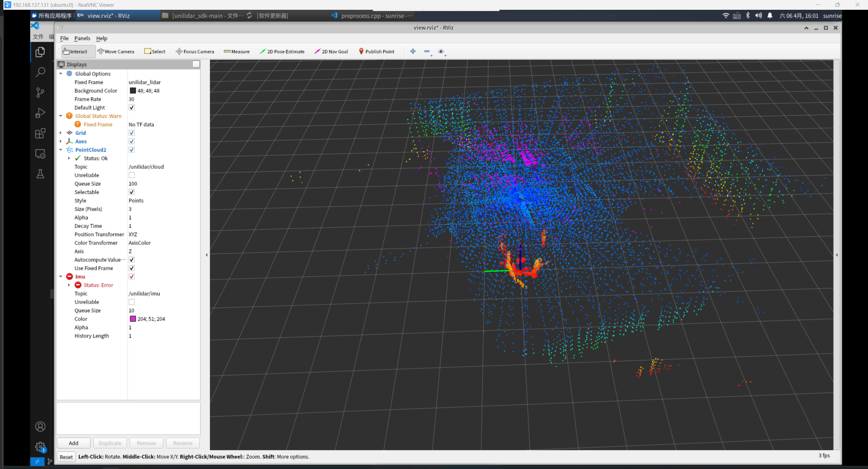
Task: Toggle the Default Light checkbox
Action: click(132, 107)
